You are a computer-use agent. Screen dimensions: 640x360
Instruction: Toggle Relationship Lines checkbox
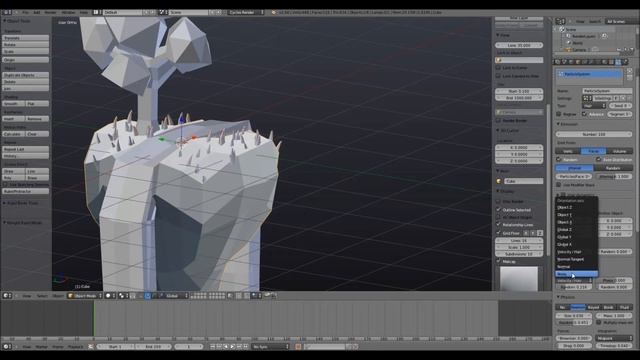(x=498, y=224)
